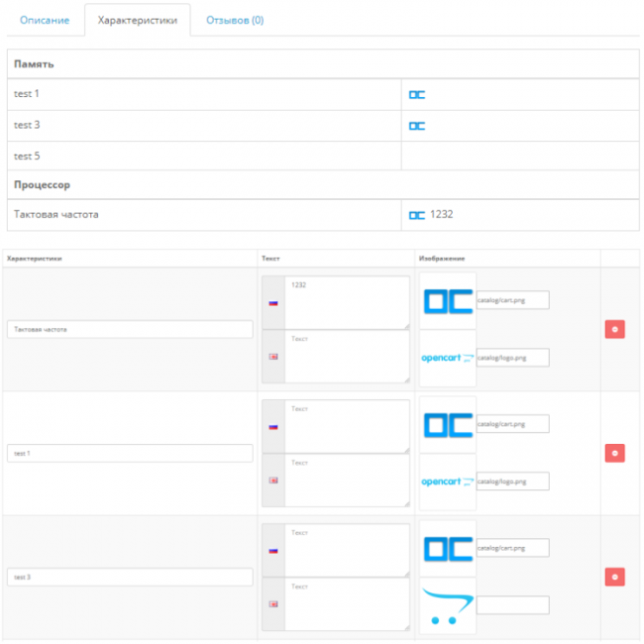Click the English flag in the test 3 editor row
The image size is (644, 644).
coord(272,604)
